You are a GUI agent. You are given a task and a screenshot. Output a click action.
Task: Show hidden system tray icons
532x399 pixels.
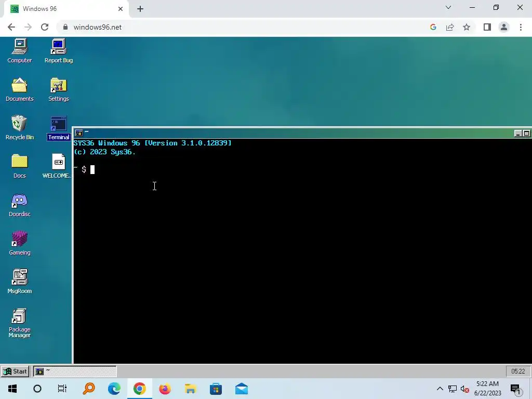coord(440,389)
